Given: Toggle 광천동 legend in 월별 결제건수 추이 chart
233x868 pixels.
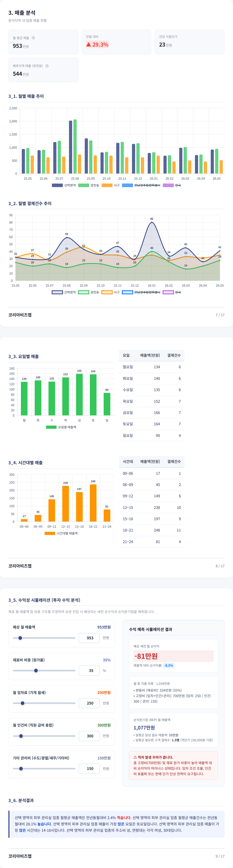Looking at the screenshot, I should (x=89, y=292).
